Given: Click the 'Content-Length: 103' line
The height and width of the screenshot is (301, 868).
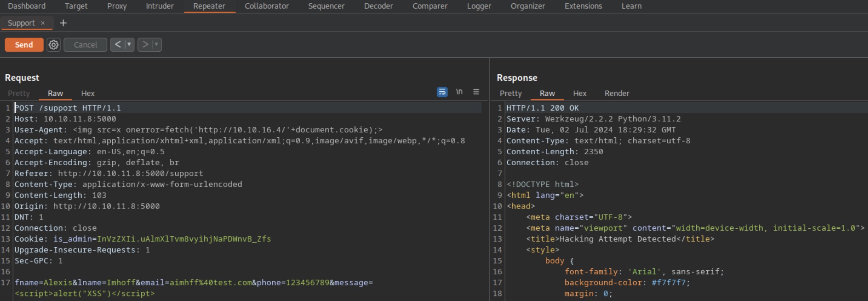Looking at the screenshot, I should tap(60, 195).
